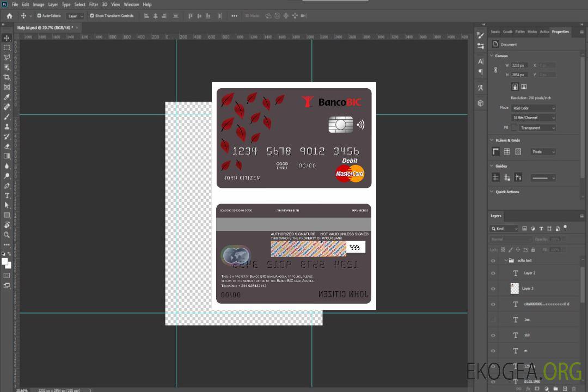
Task: Hide Layer 3 with its eye icon
Action: (493, 289)
